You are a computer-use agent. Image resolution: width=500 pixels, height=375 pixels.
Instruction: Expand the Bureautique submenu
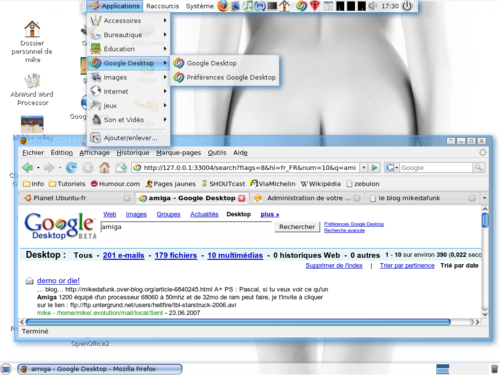[x=129, y=35]
